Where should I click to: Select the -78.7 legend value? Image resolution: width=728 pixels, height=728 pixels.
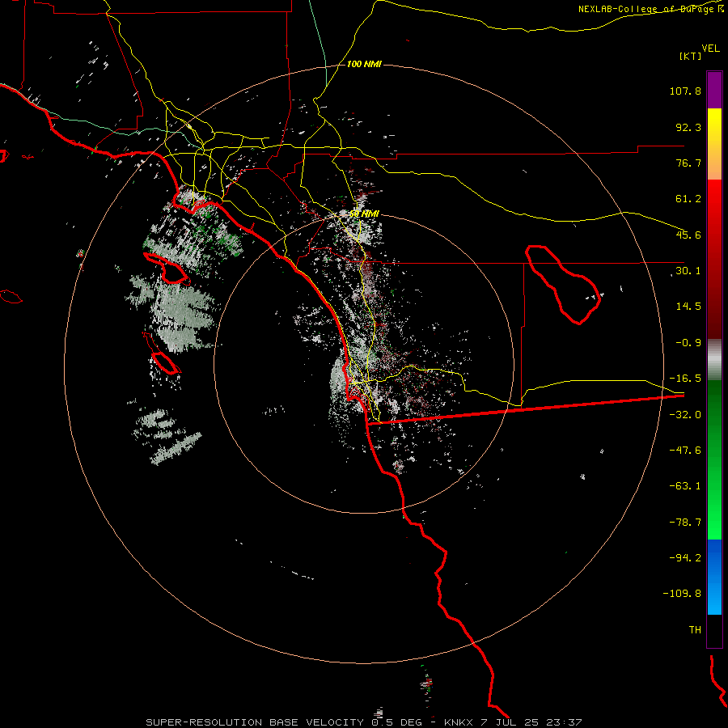pyautogui.click(x=685, y=523)
